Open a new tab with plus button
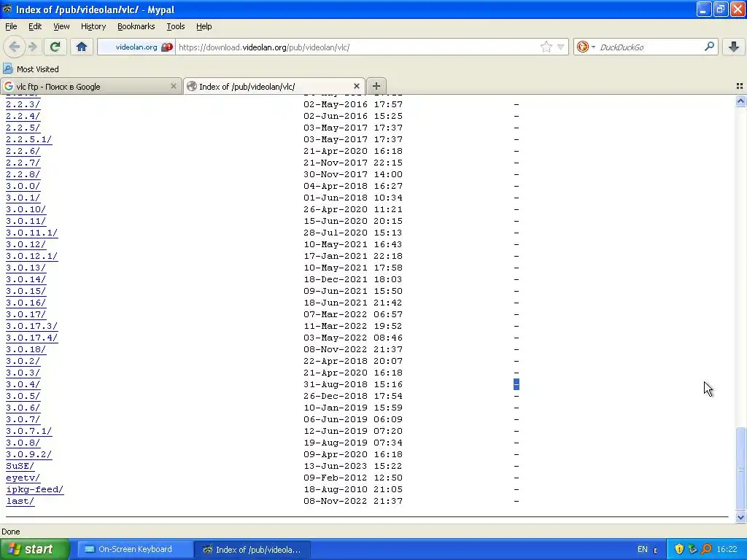747x560 pixels. tap(376, 86)
